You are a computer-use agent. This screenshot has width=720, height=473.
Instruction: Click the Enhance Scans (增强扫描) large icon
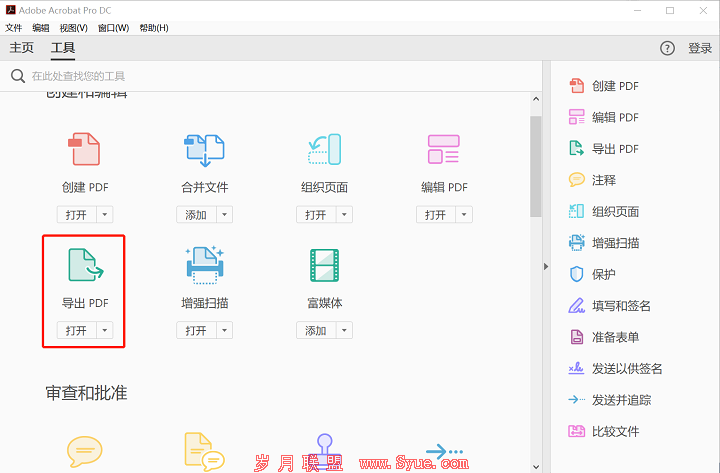[205, 265]
